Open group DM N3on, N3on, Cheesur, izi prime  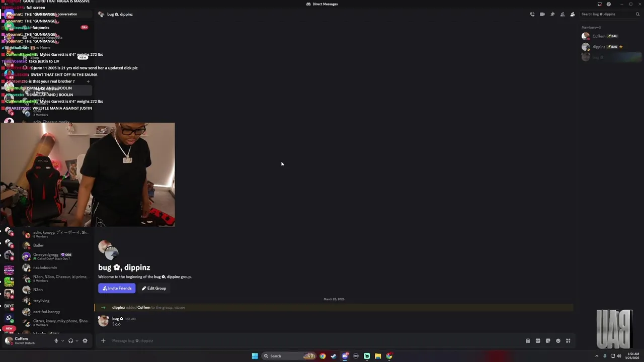55,279
